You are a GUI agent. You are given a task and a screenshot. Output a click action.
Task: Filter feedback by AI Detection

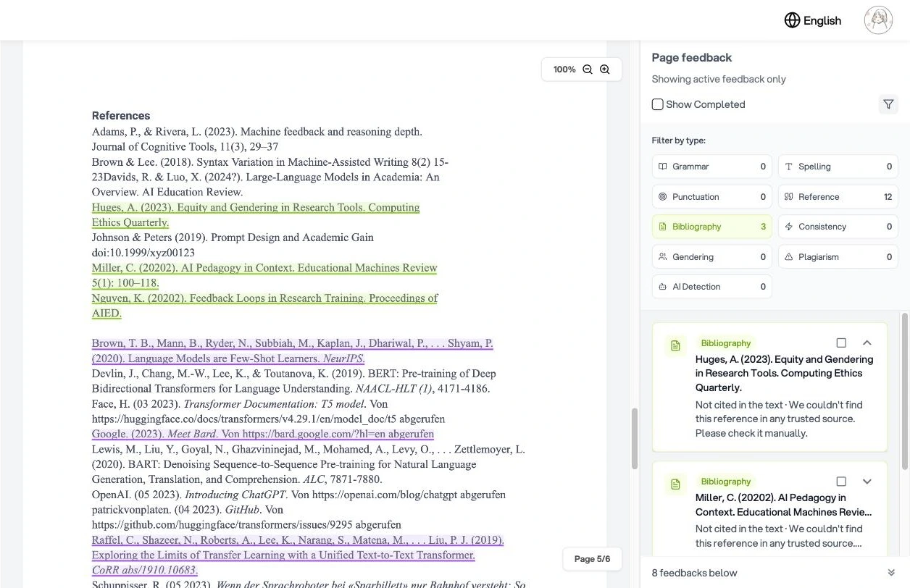point(712,287)
